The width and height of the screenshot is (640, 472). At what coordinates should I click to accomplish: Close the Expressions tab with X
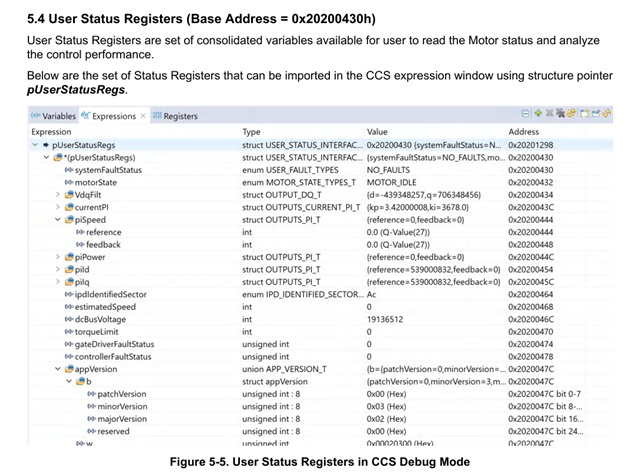tap(143, 116)
